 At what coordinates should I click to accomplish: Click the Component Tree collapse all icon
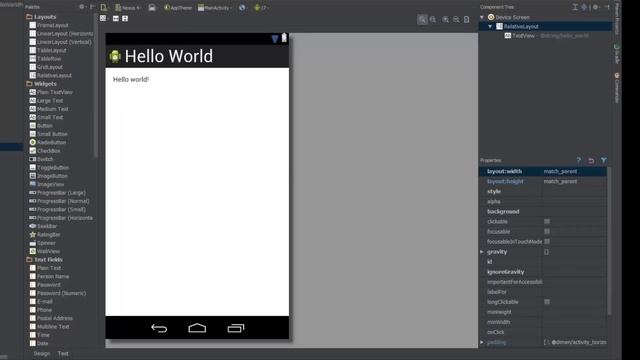[584, 7]
